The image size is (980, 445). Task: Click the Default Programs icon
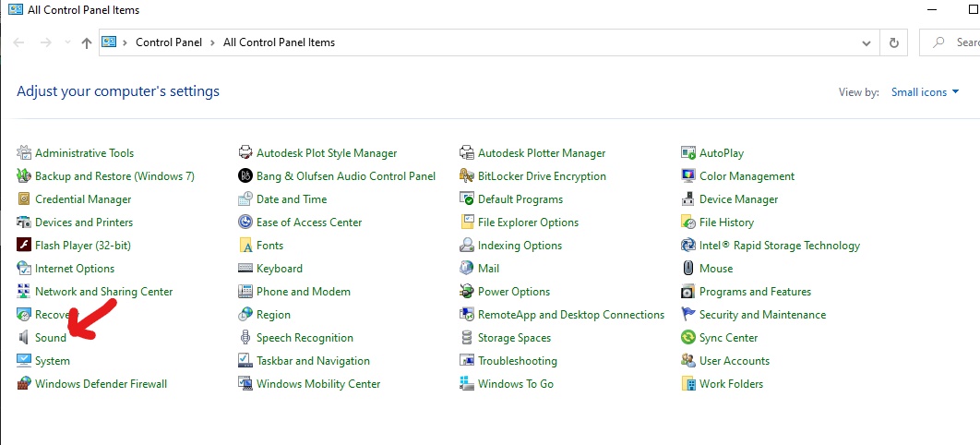point(466,199)
